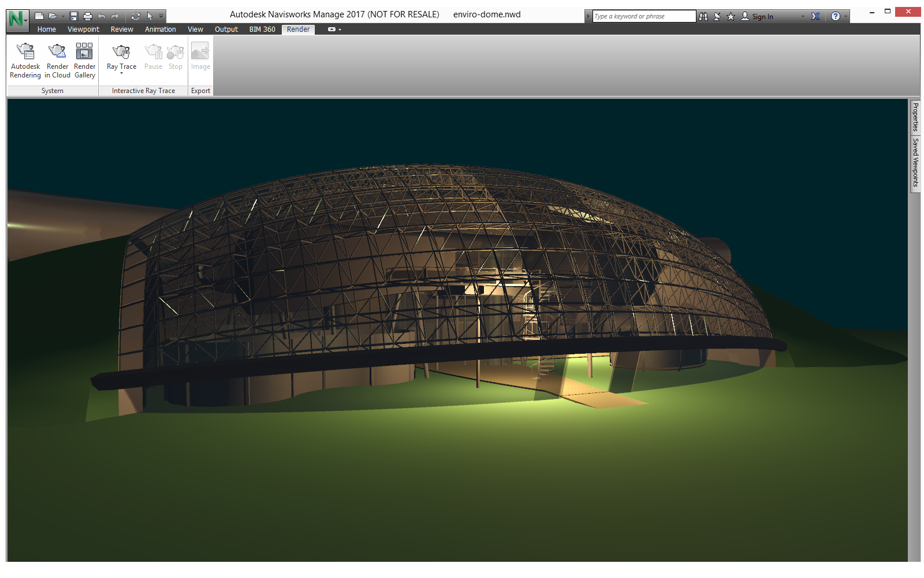This screenshot has height=578, width=924.
Task: Show the Saved Viewpoints side panel
Action: pyautogui.click(x=915, y=162)
